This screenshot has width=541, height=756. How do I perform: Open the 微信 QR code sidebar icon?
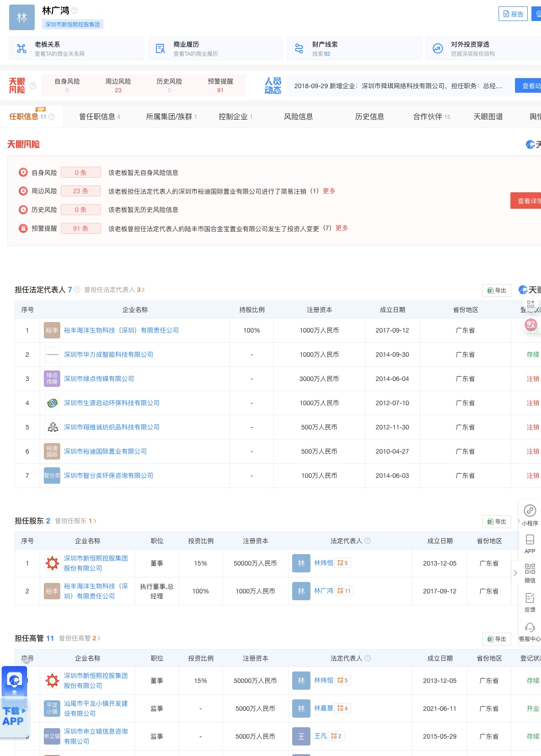pos(530,573)
